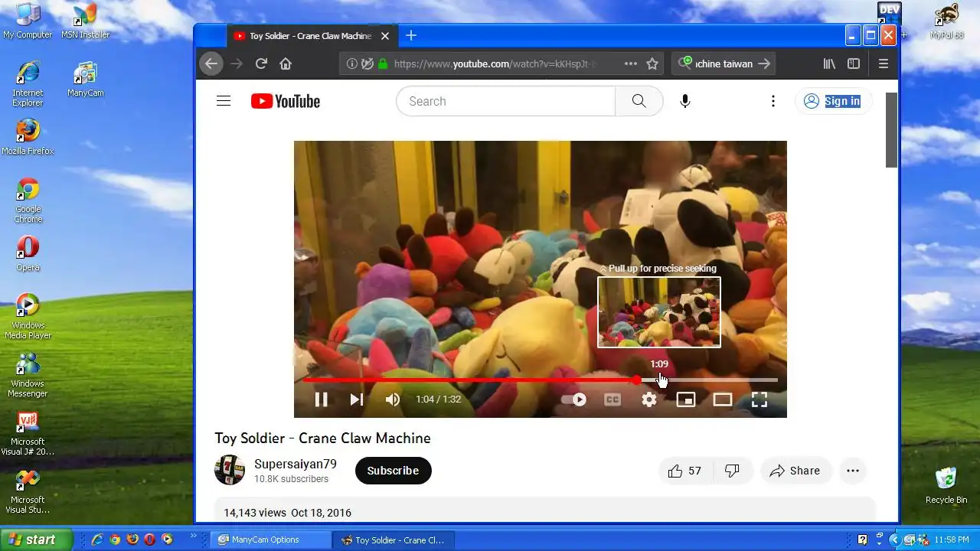Select the ManyCam desktop icon

point(85,79)
